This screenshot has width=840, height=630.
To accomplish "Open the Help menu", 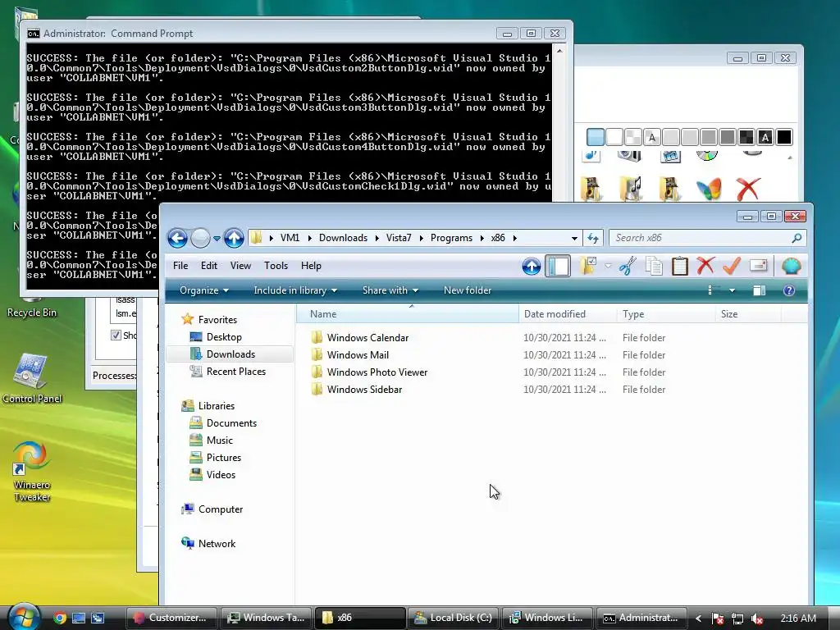I will [x=311, y=266].
